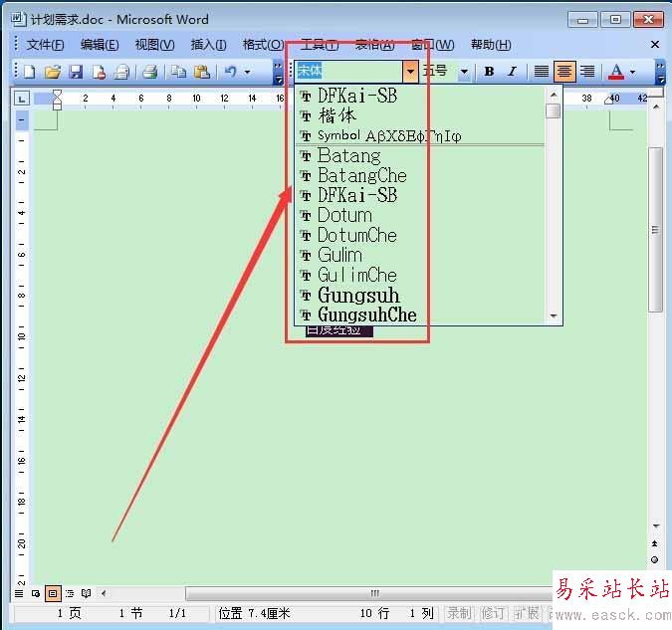672x630 pixels.
Task: Select Gungsuh font from the list
Action: tap(420, 296)
